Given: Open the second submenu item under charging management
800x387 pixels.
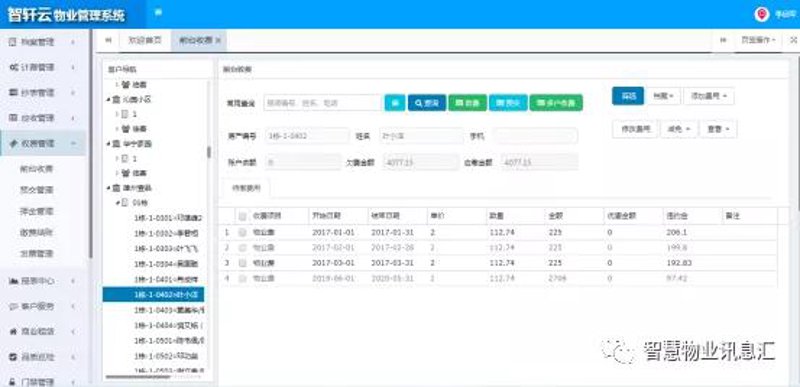Looking at the screenshot, I should click(36, 190).
